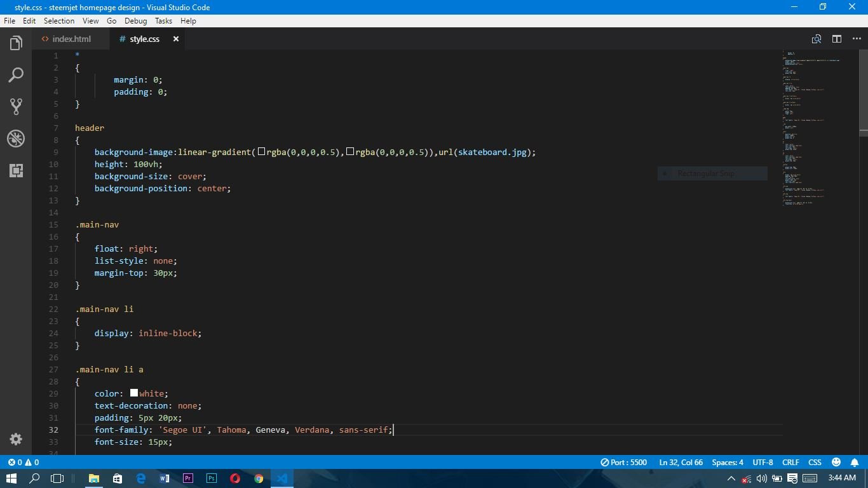Click 'inline-block' value on line 24
This screenshot has width=868, height=488.
coord(168,333)
